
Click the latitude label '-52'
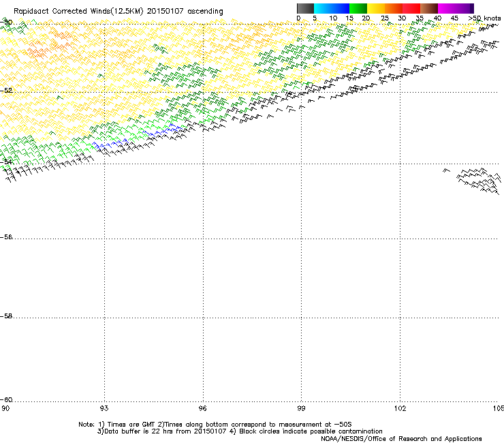6,91
